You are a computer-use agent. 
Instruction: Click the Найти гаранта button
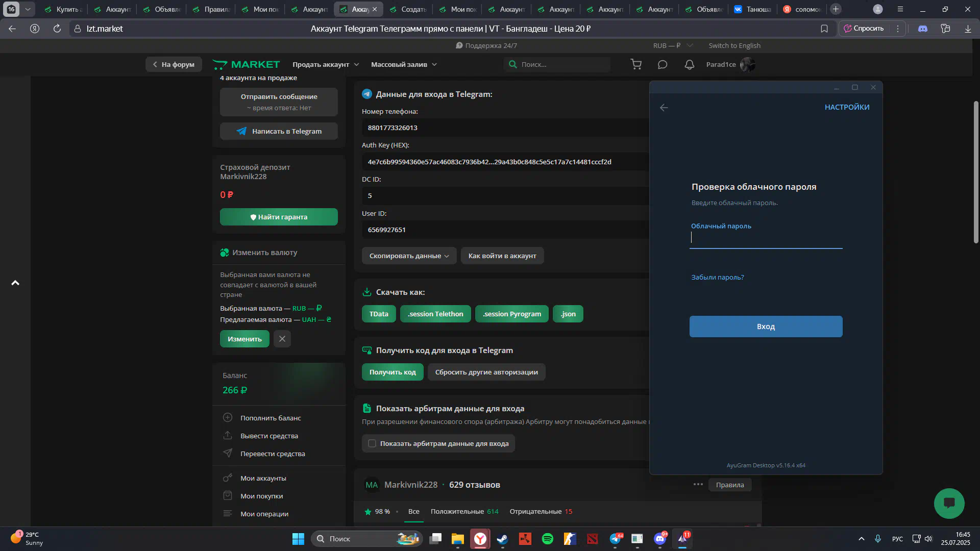[x=279, y=217]
